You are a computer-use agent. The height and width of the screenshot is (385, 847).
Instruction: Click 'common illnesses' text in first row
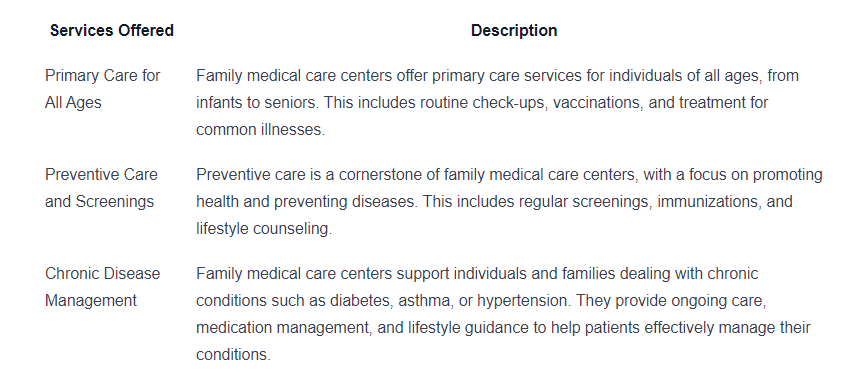tap(260, 130)
